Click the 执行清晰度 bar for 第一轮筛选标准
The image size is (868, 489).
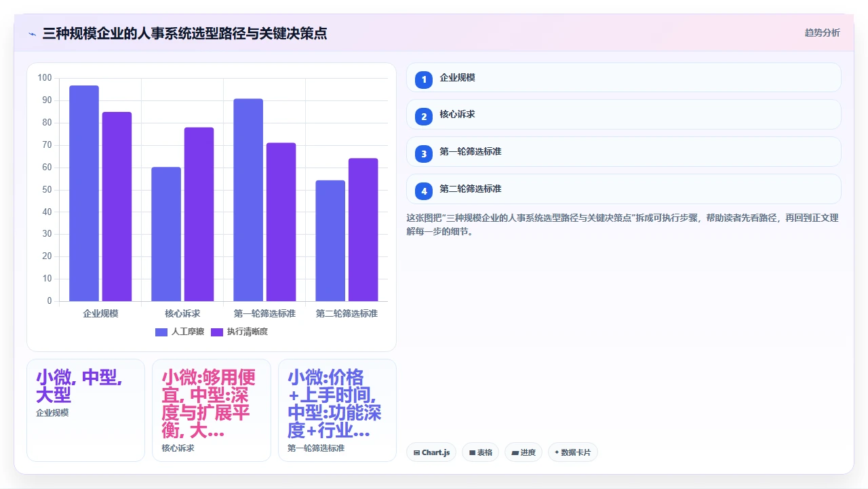281,222
